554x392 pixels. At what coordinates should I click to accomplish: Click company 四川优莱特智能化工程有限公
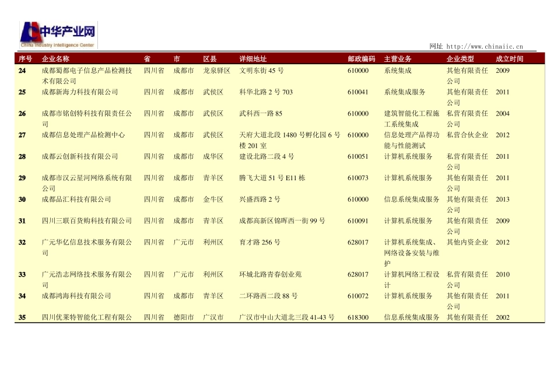[x=87, y=317]
